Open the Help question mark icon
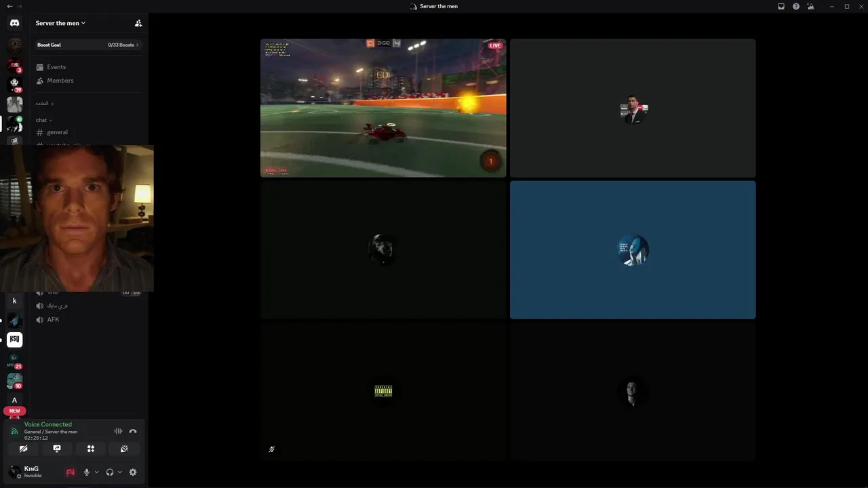The width and height of the screenshot is (868, 488). point(796,6)
